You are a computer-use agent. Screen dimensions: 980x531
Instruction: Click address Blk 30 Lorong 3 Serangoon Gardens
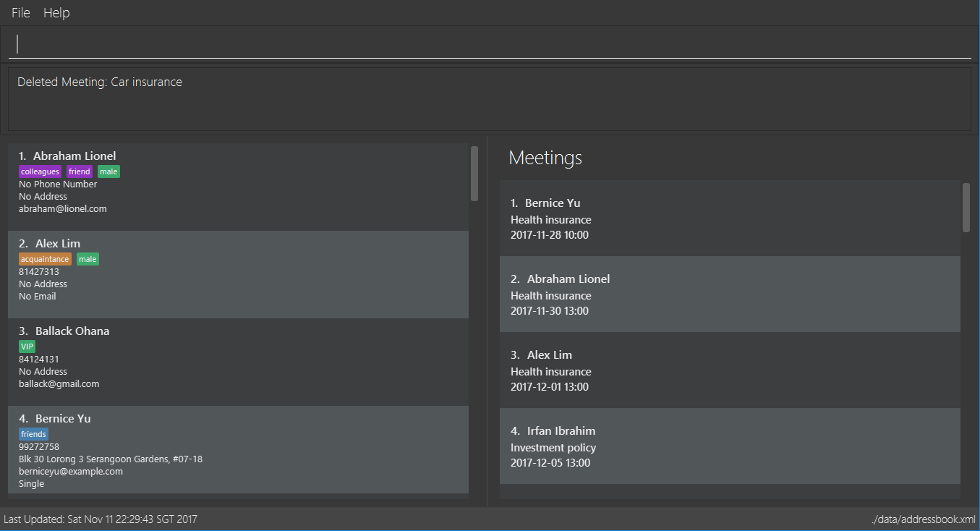(111, 459)
